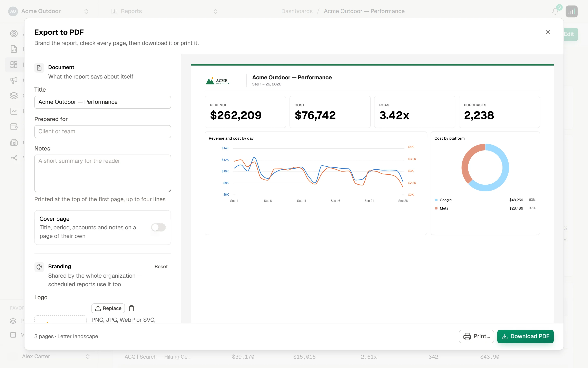This screenshot has width=588, height=368.
Task: Open the megaphone campaigns sidebar icon
Action: 14,80
